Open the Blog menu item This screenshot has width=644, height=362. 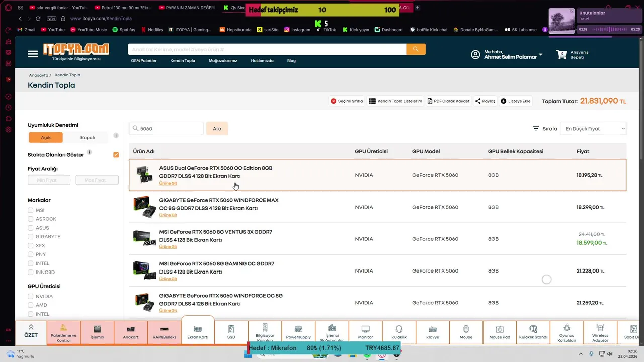[x=291, y=61]
